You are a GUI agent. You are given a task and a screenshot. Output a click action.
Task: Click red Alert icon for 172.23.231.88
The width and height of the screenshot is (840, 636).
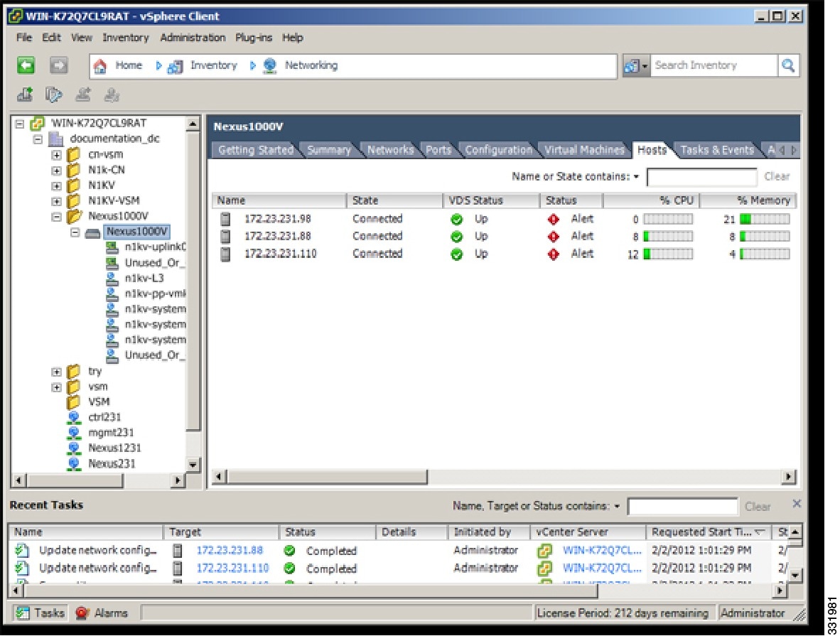[554, 237]
